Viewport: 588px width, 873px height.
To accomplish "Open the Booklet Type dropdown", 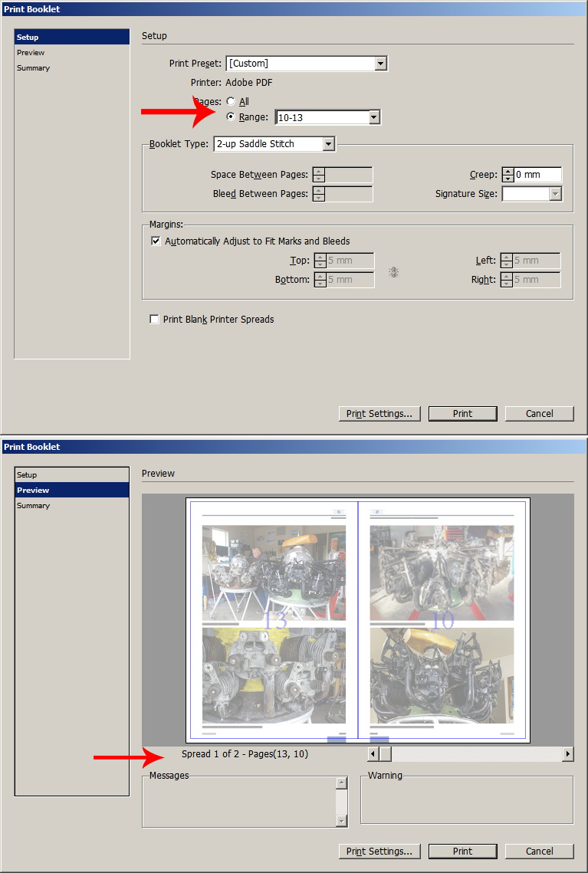I will 329,144.
